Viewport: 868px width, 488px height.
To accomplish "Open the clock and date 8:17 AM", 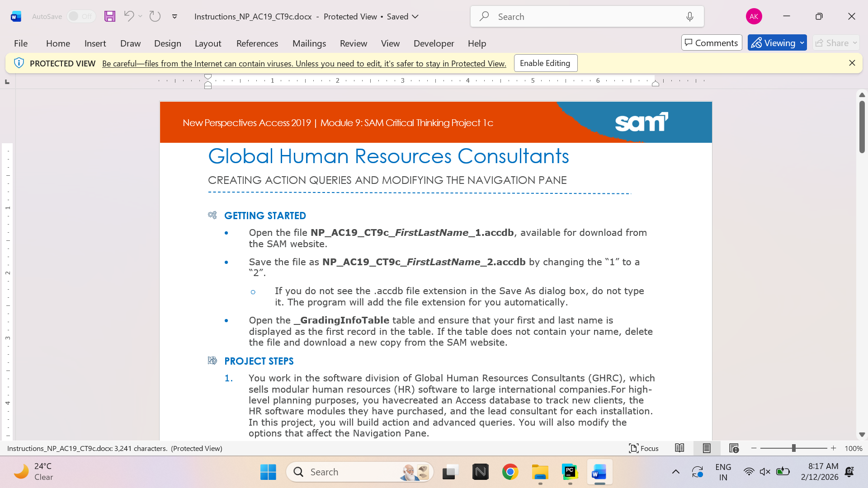I will 819,472.
